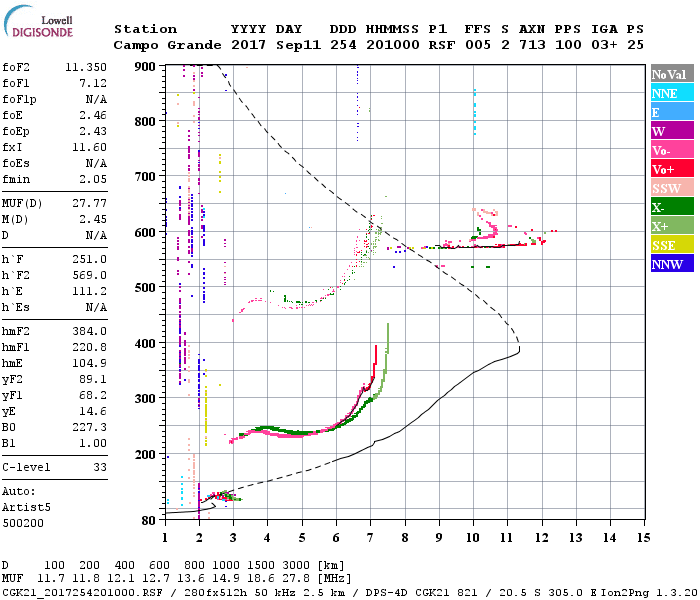Screen dimensions: 700x600
Task: Click the C-level value 33
Action: click(100, 467)
